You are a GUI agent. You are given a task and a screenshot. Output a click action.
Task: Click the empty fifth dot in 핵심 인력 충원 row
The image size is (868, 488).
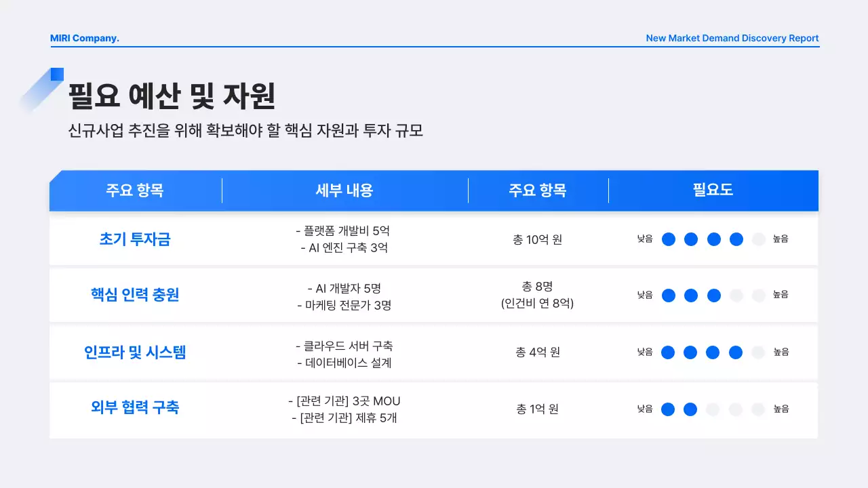coord(757,296)
